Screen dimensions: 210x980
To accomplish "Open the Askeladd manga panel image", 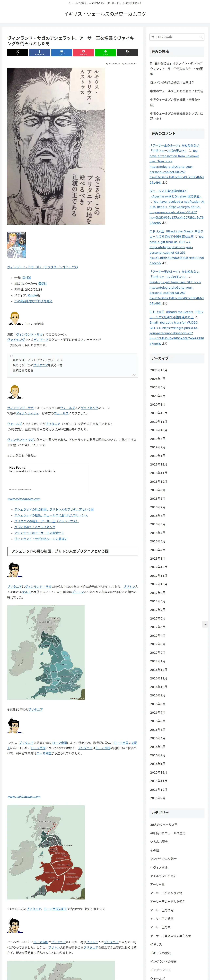I will click(56, 146).
